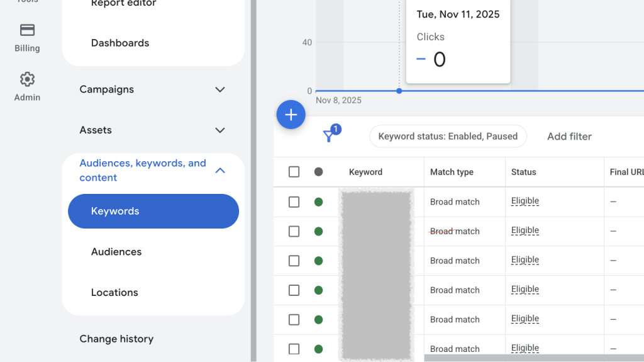Collapse Audiences, keywords, and content section
The height and width of the screenshot is (362, 644).
(220, 171)
